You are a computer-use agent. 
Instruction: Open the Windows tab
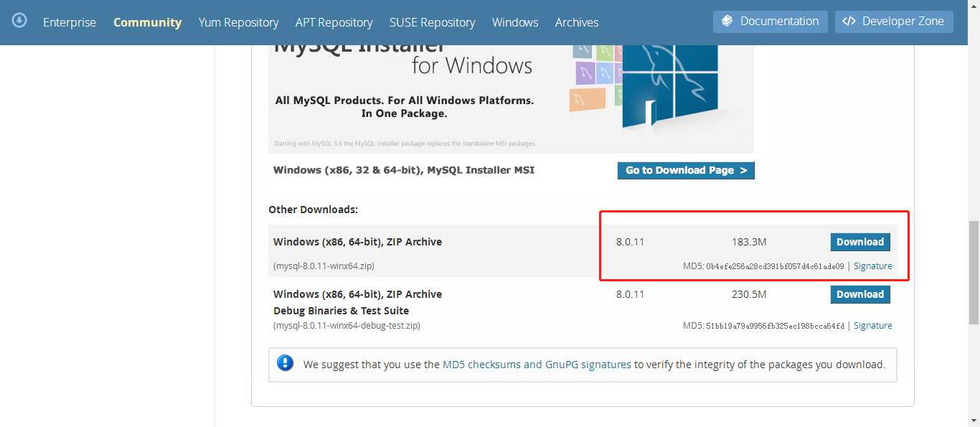point(515,22)
